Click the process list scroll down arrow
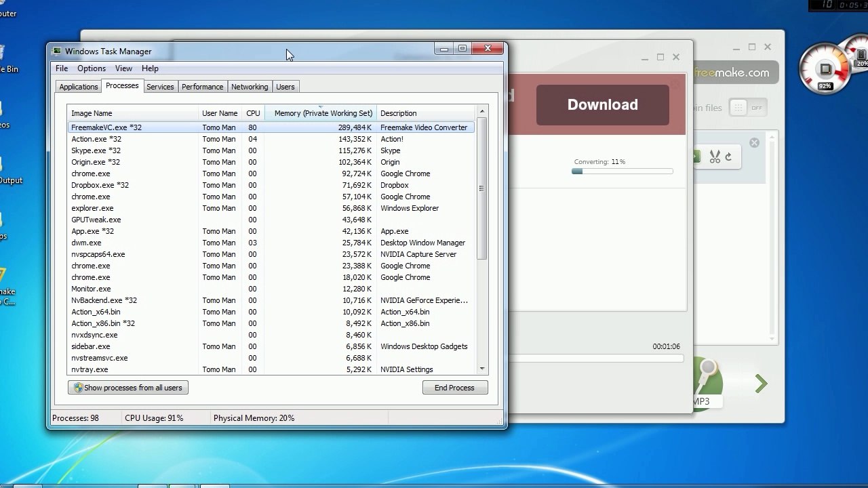This screenshot has height=488, width=868. (482, 369)
